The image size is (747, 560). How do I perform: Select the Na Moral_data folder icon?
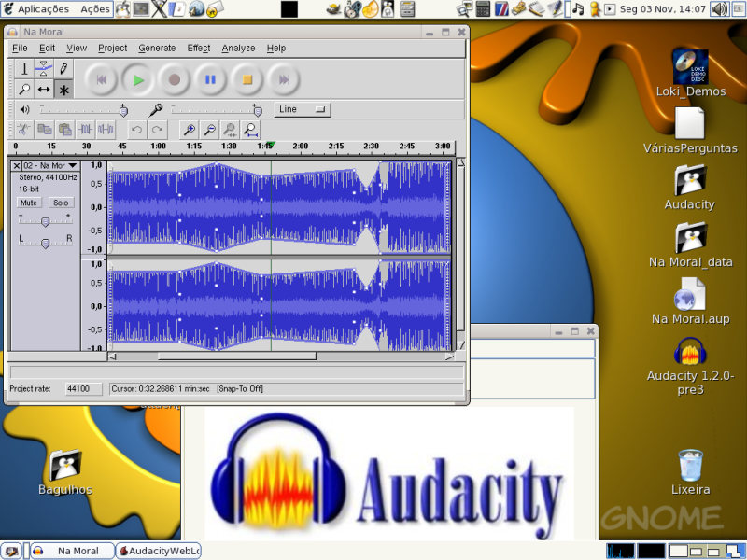coord(691,245)
